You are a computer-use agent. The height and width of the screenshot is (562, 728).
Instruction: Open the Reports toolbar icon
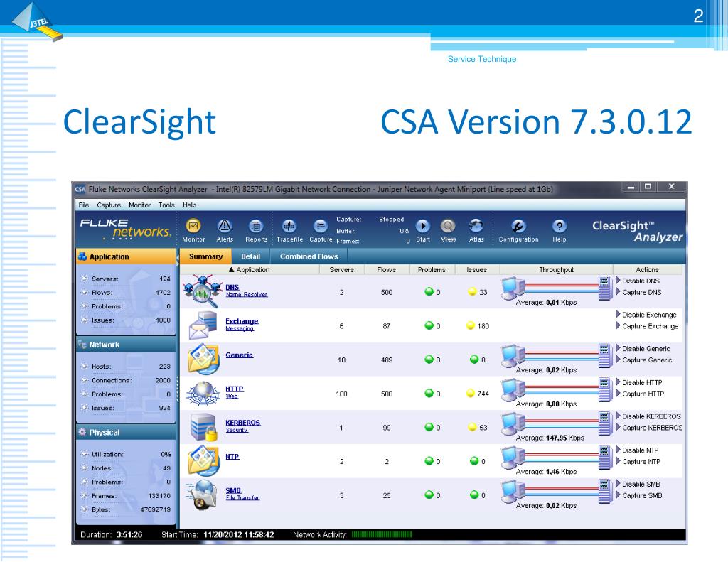[256, 227]
